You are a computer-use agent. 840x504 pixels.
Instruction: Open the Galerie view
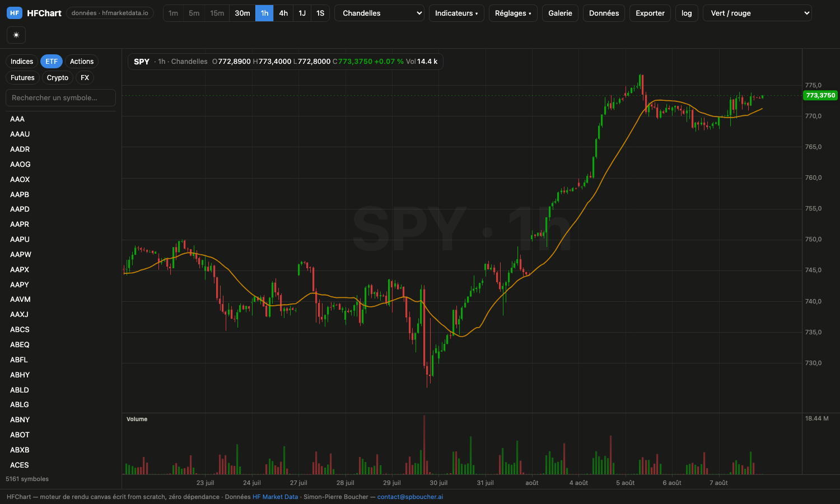(560, 13)
